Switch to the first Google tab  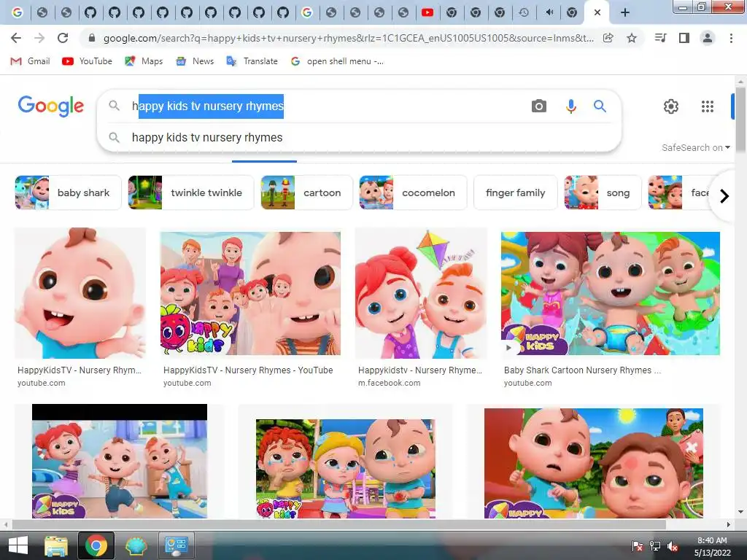point(18,12)
